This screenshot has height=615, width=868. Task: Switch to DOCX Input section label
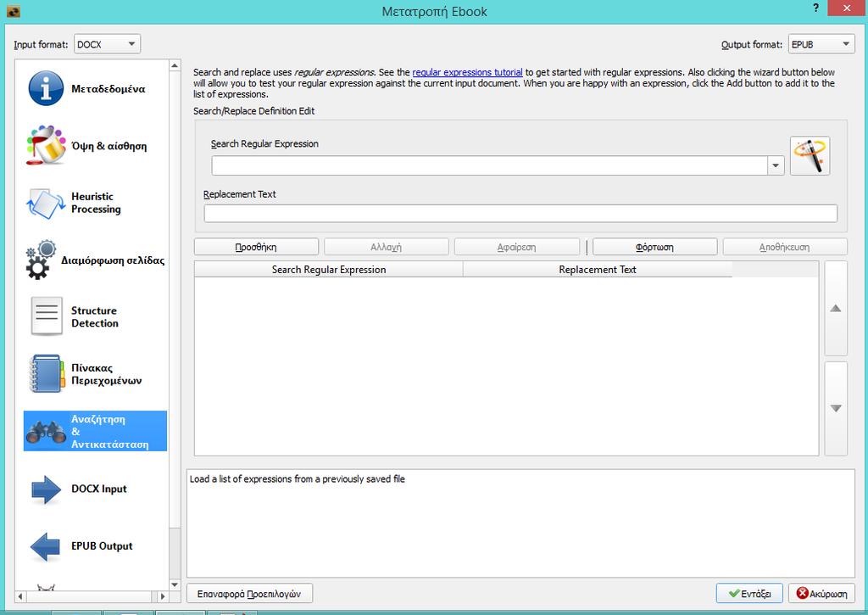click(x=99, y=489)
